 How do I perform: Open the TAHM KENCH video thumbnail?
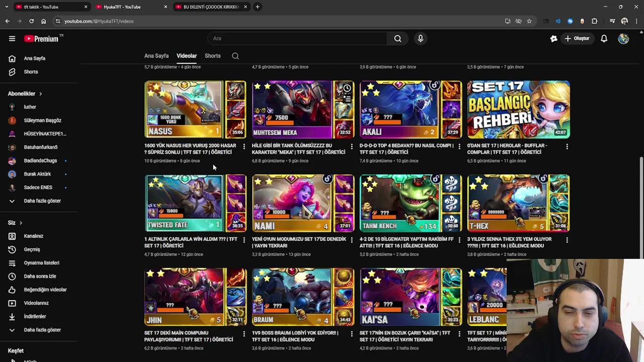pyautogui.click(x=411, y=203)
